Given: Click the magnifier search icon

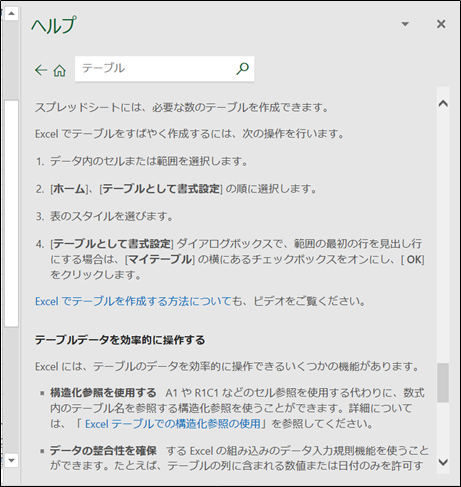Looking at the screenshot, I should pos(243,69).
